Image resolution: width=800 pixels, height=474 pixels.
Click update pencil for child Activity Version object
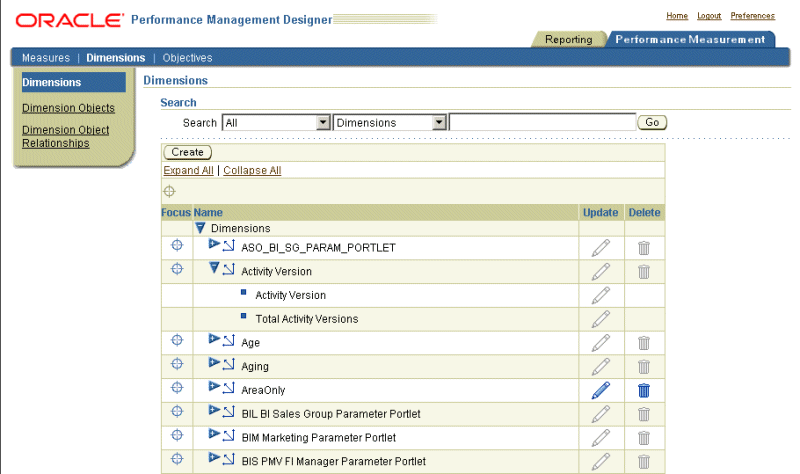601,295
